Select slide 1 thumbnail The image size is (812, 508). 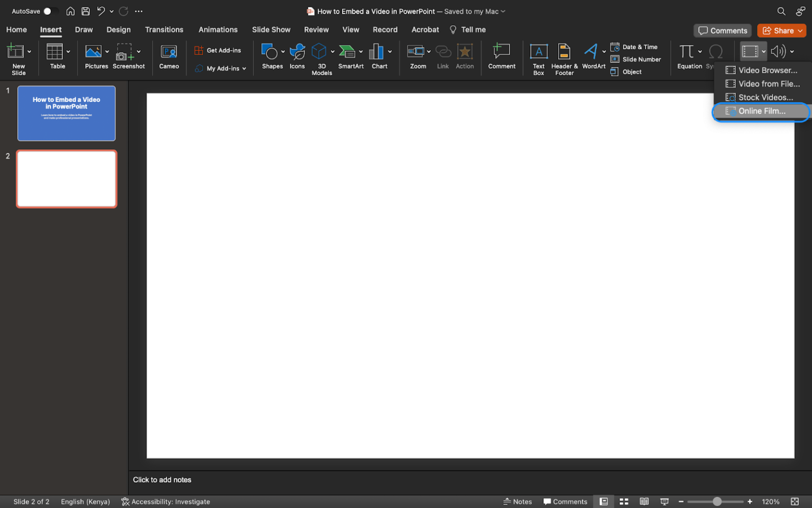click(66, 113)
